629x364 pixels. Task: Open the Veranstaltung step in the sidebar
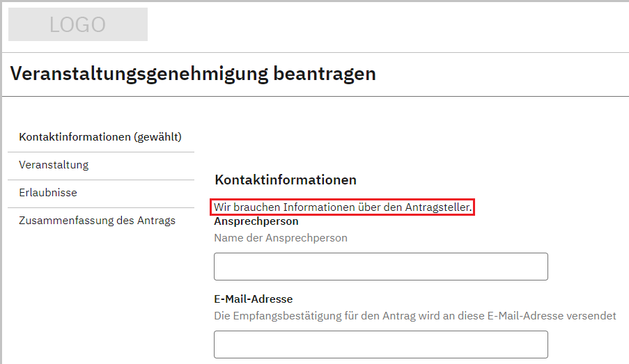54,165
